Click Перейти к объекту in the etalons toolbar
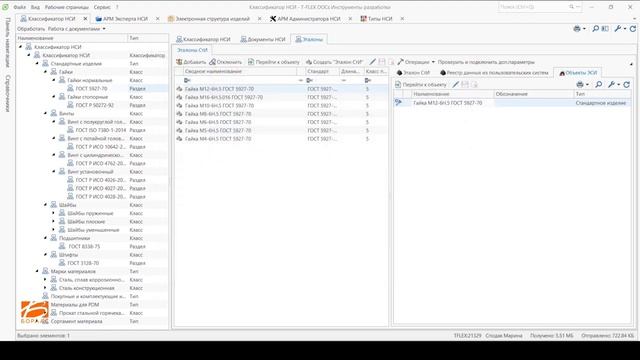 point(273,62)
